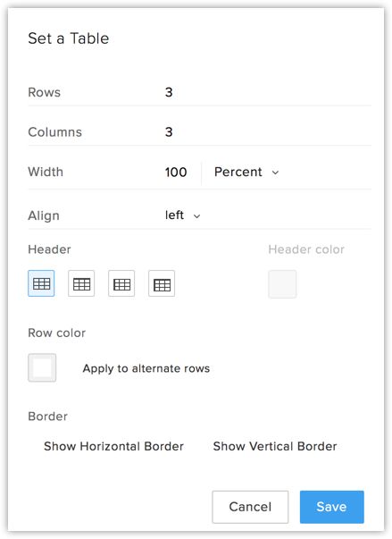Choose the left column header table style
The height and width of the screenshot is (539, 392).
coord(121,283)
